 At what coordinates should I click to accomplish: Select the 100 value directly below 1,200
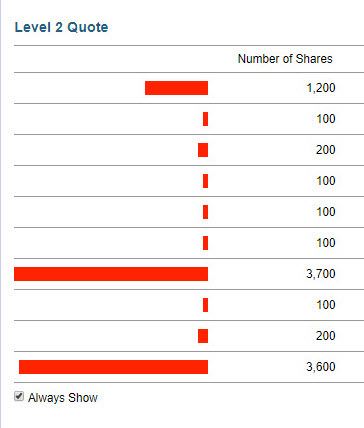tap(326, 119)
